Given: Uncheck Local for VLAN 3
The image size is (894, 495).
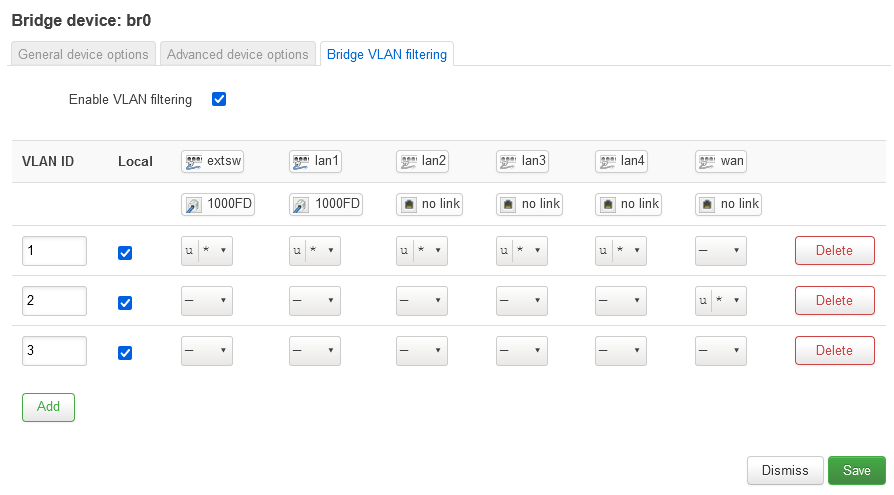Looking at the screenshot, I should 125,353.
